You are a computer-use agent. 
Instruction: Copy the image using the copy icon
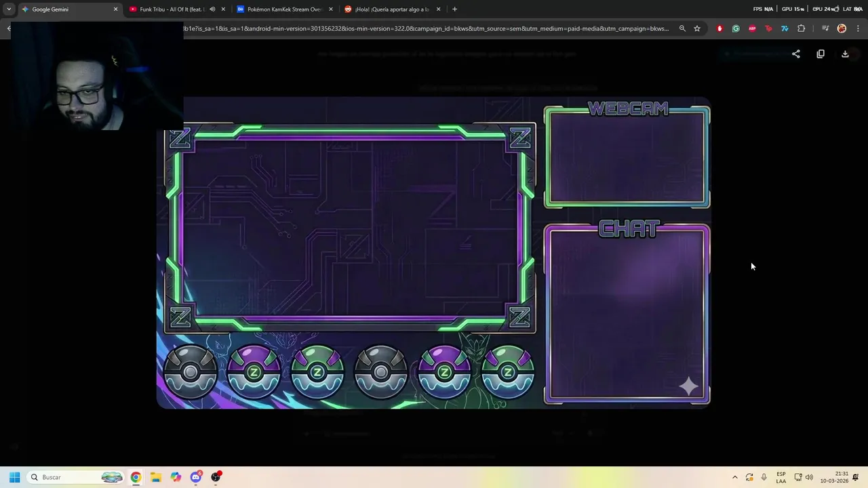click(821, 54)
